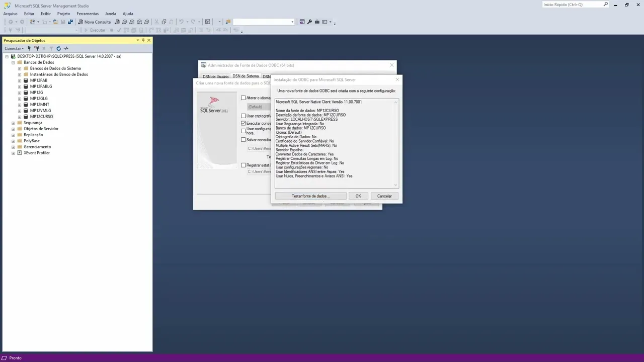
Task: Open the Janela menu
Action: [110, 14]
